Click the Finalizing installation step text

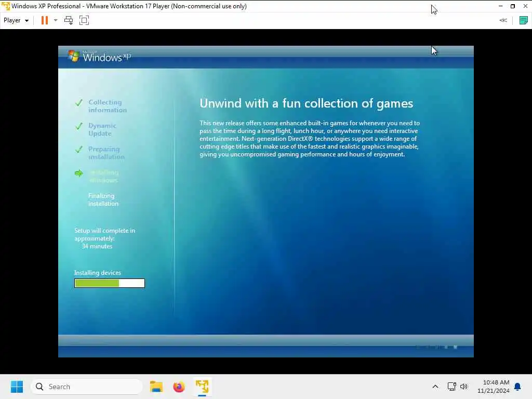[103, 200]
